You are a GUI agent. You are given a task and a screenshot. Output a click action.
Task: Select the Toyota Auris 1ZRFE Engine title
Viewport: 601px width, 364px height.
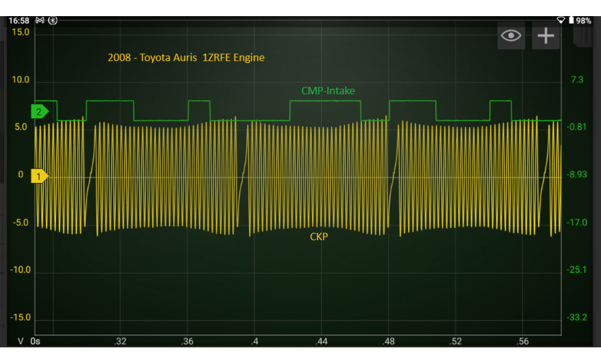point(186,58)
